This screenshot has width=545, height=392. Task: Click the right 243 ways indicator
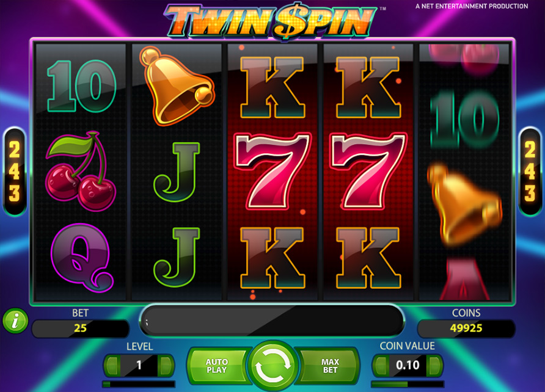[530, 172]
